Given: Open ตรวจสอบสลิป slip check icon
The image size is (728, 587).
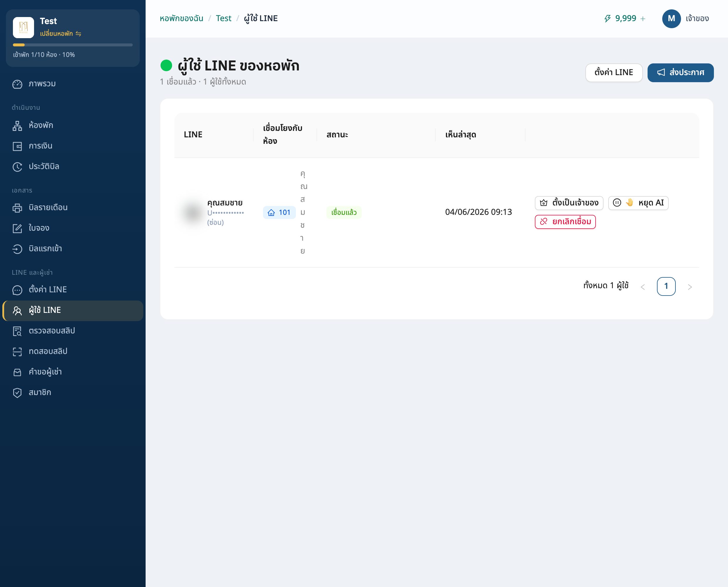Looking at the screenshot, I should coord(17,331).
